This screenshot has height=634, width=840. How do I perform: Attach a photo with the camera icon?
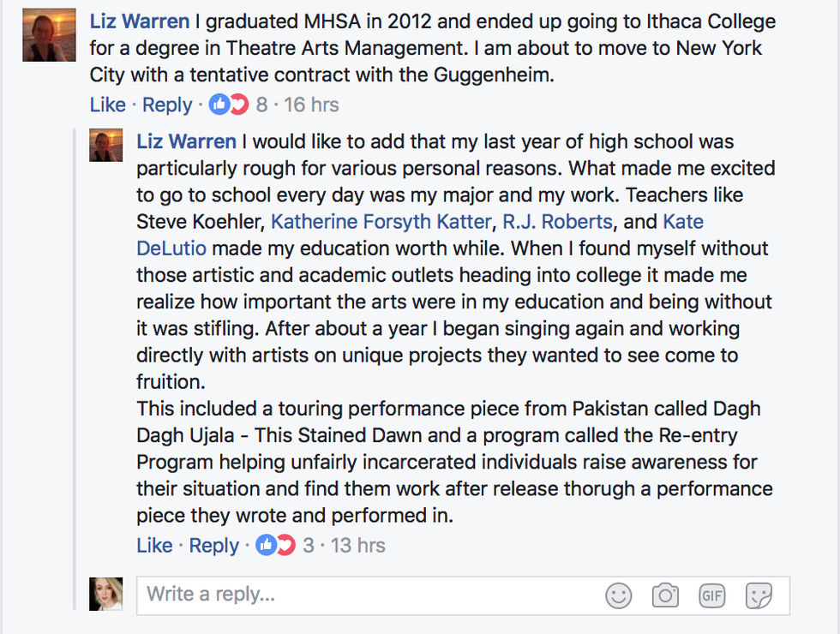point(665,595)
